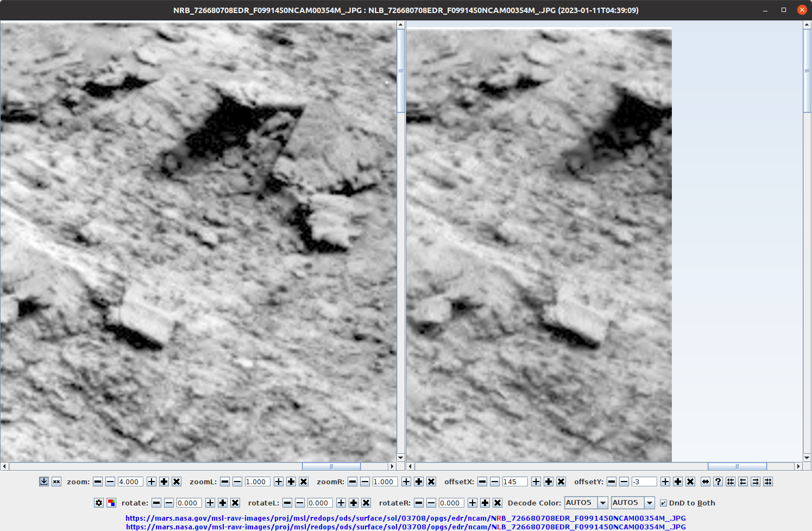Reset rotate with its X button

(235, 503)
